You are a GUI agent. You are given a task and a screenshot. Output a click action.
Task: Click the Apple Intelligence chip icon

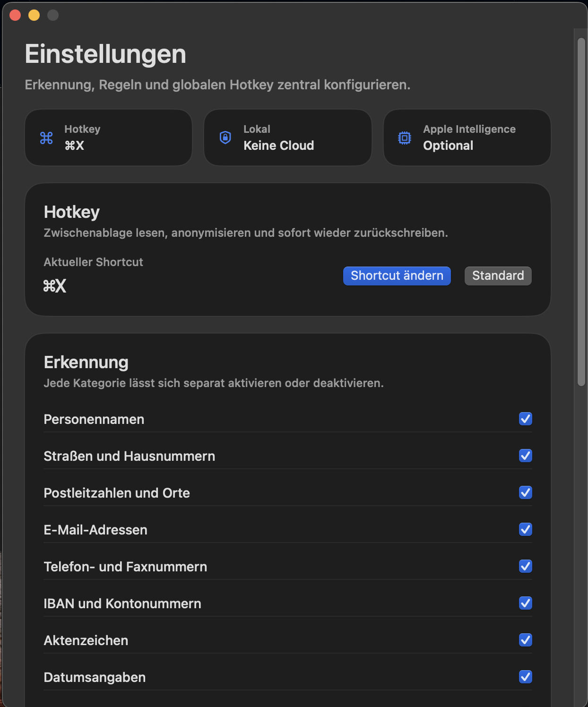coord(405,138)
